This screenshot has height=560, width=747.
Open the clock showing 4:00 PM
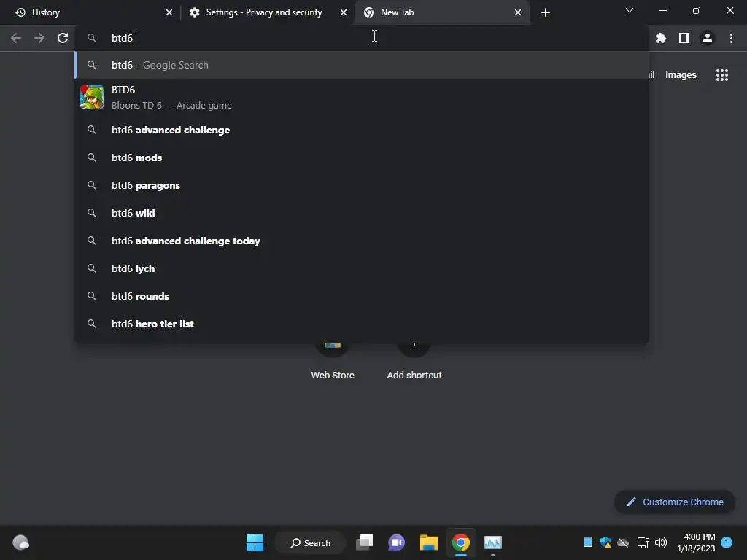696,542
